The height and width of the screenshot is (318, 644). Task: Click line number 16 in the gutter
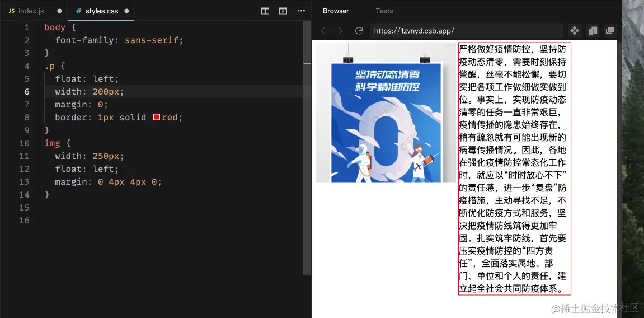[x=24, y=221]
